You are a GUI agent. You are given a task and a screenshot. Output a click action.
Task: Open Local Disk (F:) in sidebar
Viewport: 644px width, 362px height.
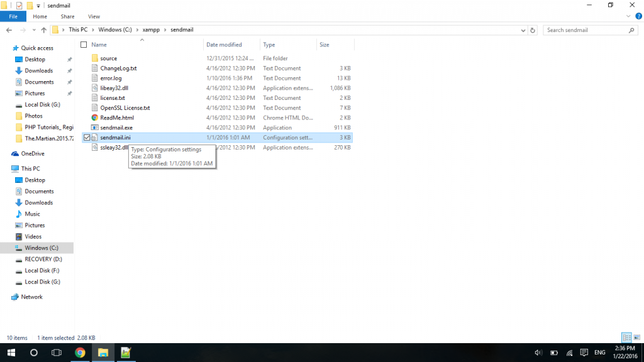42,271
